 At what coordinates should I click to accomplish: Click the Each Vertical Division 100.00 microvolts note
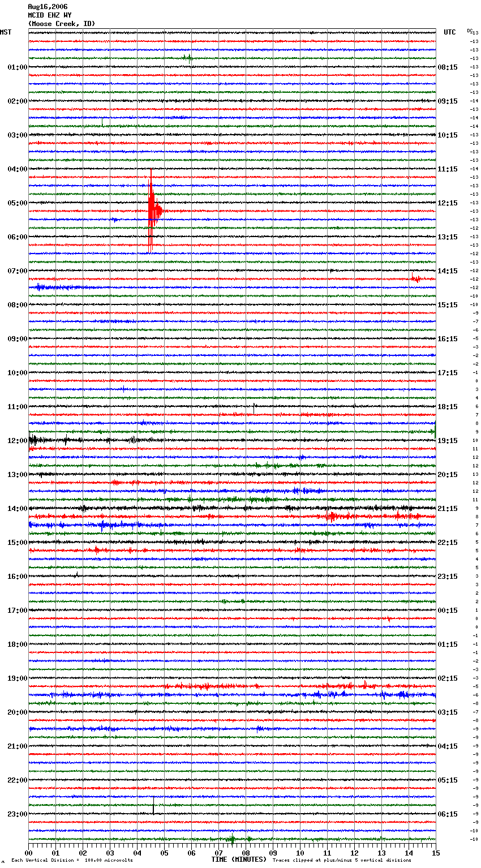tap(72, 861)
